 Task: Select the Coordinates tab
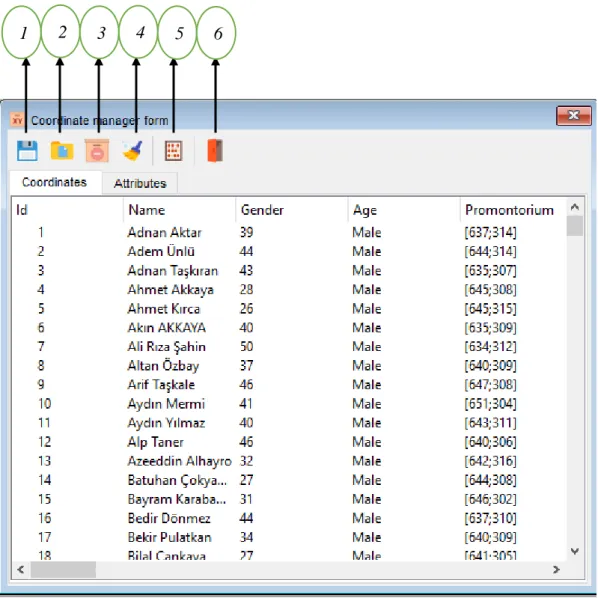[x=55, y=182]
